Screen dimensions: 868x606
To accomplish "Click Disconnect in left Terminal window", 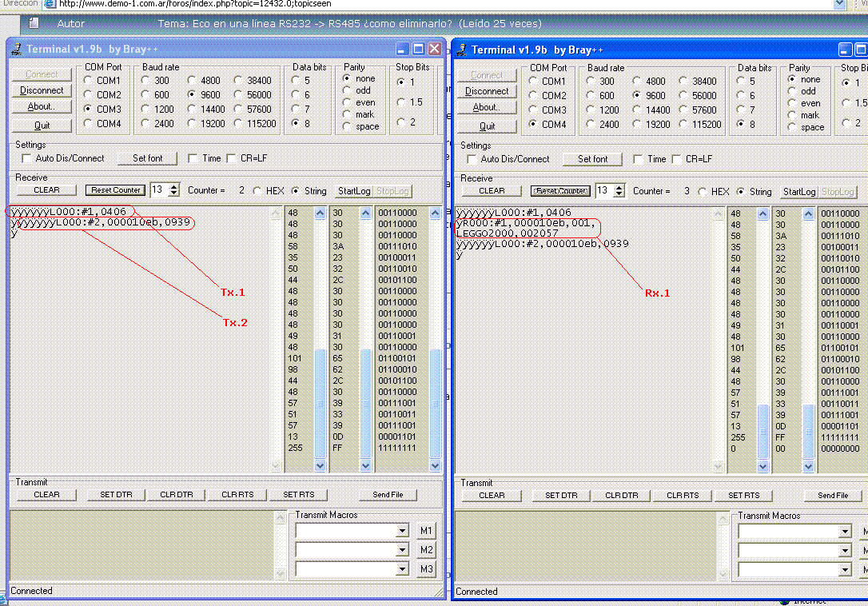I will click(x=42, y=90).
